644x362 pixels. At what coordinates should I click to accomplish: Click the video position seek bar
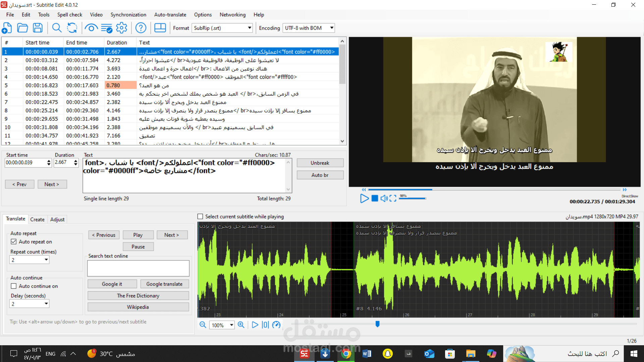point(494,189)
